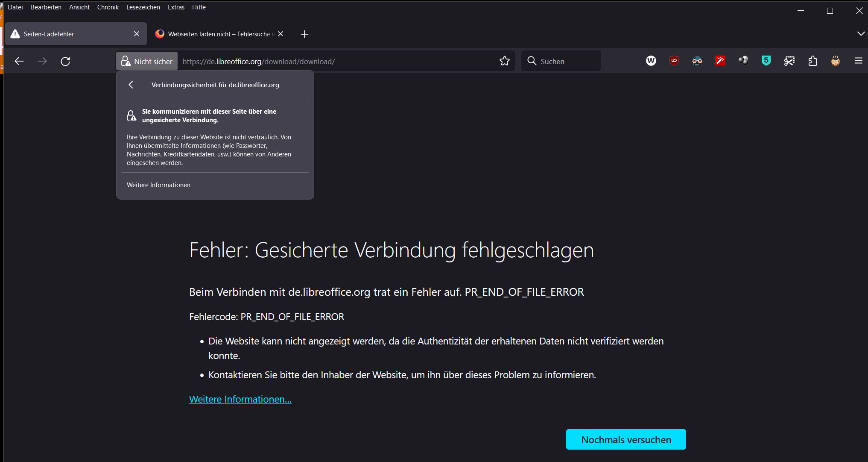
Task: Maximize the Firefox window
Action: pos(830,10)
